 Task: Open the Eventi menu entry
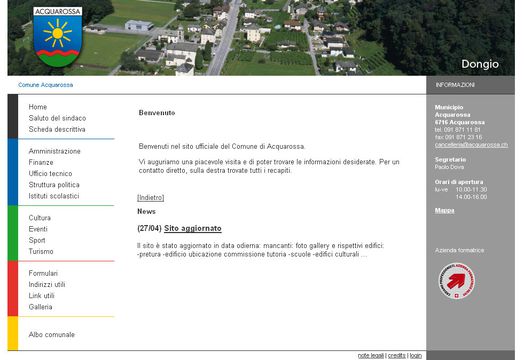[38, 229]
